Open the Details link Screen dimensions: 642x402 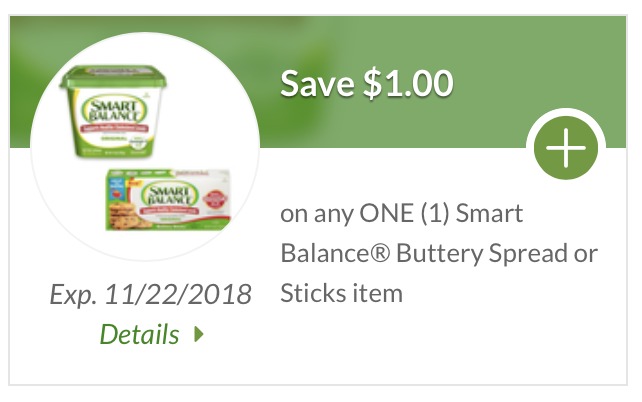point(140,335)
